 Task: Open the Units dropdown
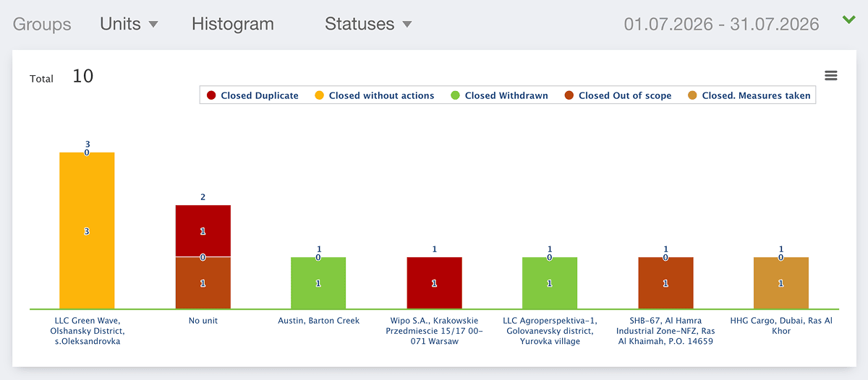[x=129, y=24]
